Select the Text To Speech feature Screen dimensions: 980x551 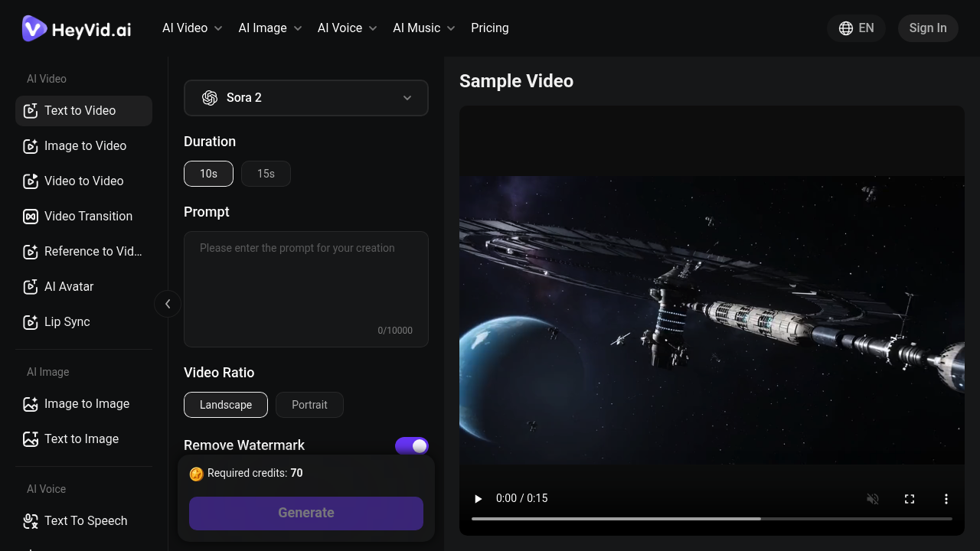coord(83,520)
